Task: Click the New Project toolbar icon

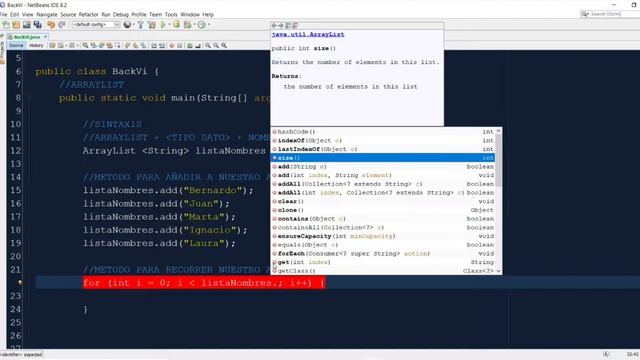Action: 16,25
